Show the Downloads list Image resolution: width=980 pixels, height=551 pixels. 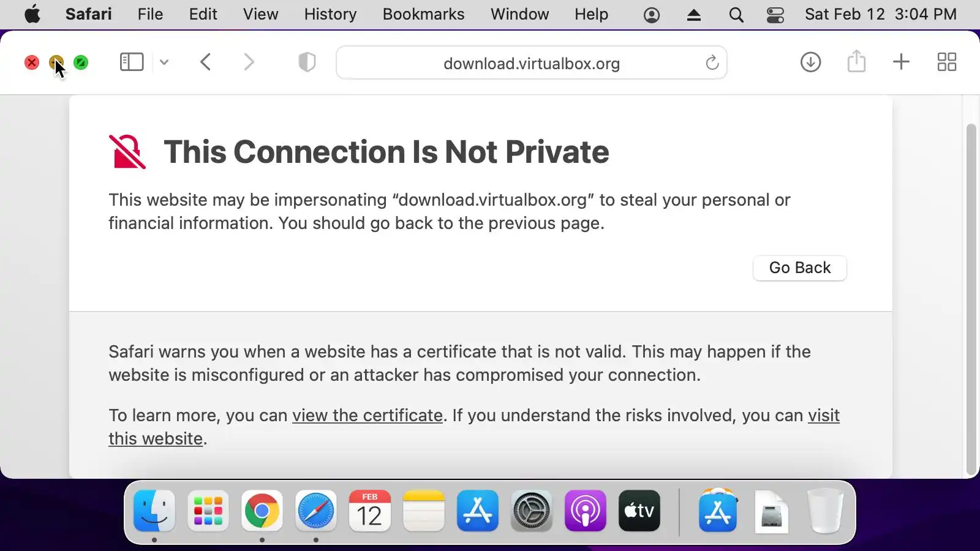[x=810, y=62]
